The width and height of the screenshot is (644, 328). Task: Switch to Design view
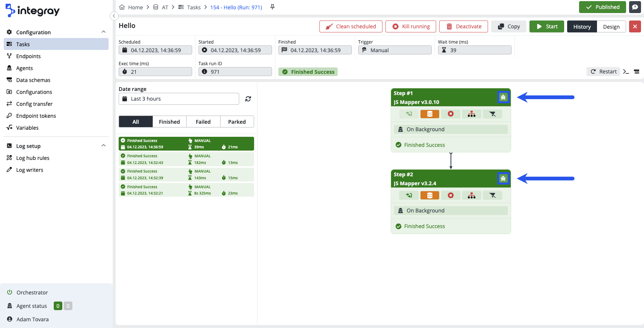click(x=611, y=26)
